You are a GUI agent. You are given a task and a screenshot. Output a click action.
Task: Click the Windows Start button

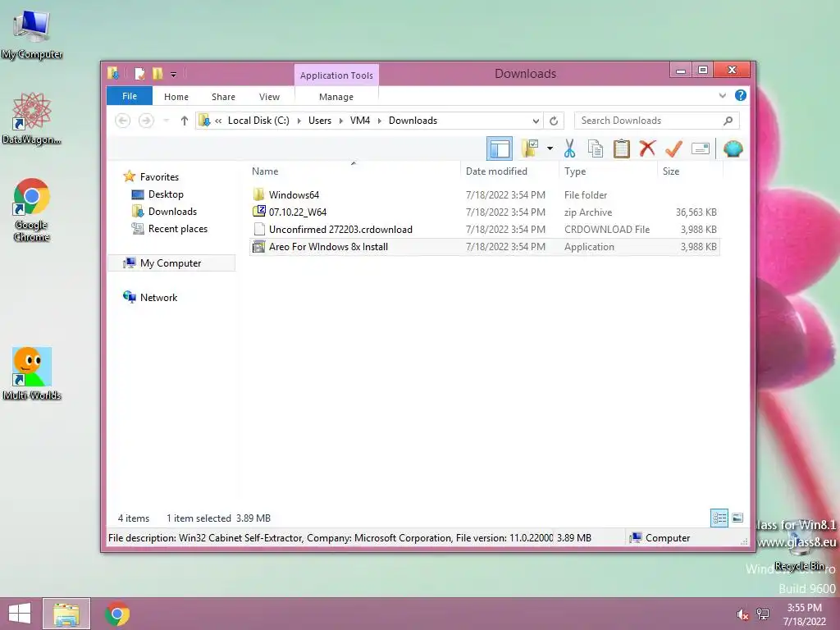[20, 614]
